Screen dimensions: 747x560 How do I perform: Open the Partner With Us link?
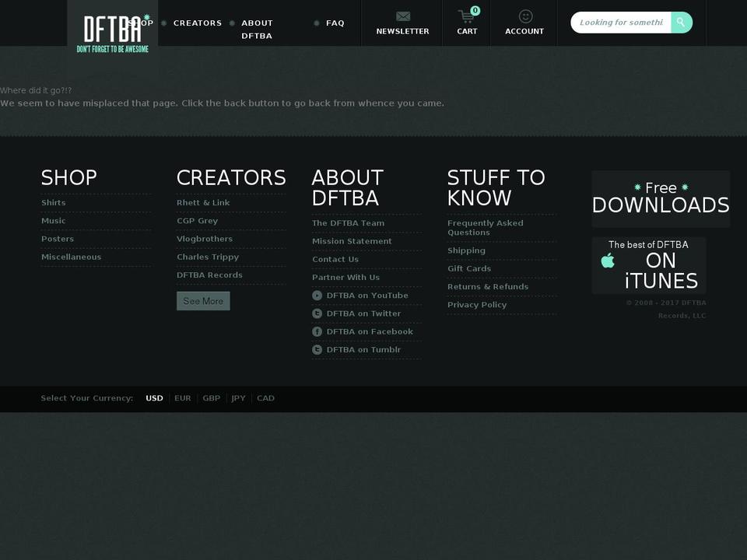(345, 277)
